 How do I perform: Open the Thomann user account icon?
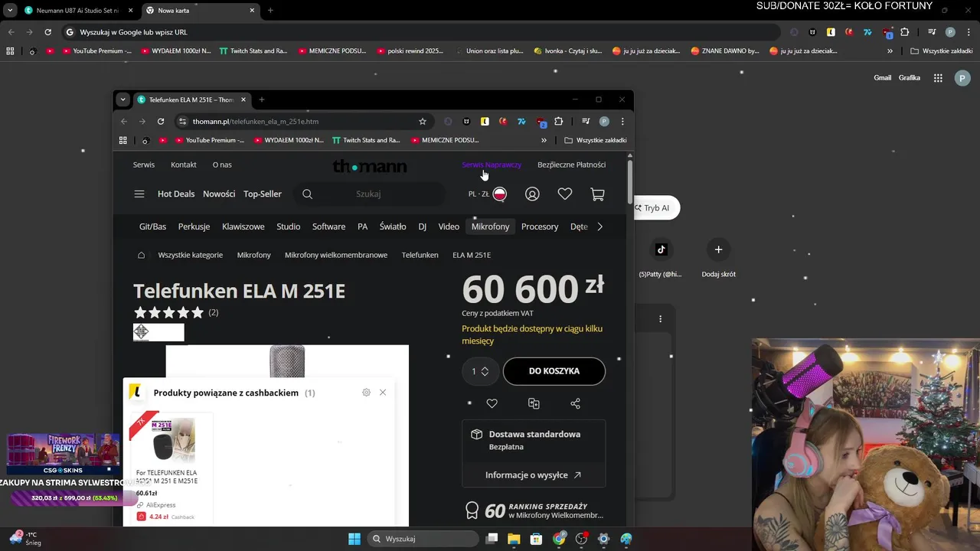(x=532, y=194)
